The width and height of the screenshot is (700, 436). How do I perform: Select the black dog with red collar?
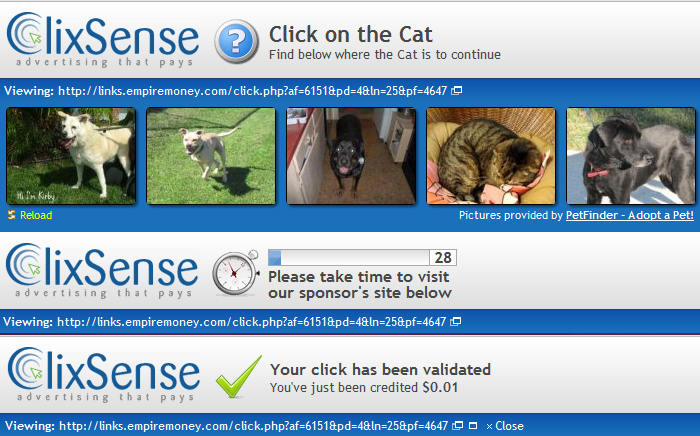(631, 156)
